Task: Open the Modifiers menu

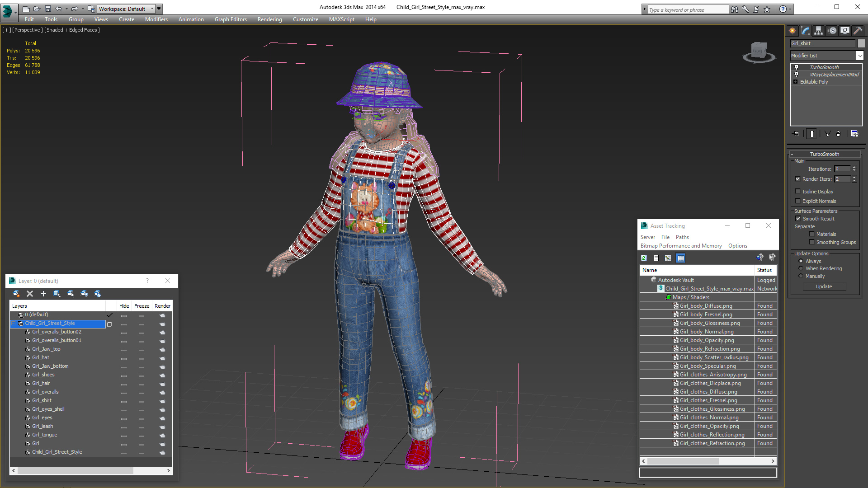Action: click(x=156, y=19)
